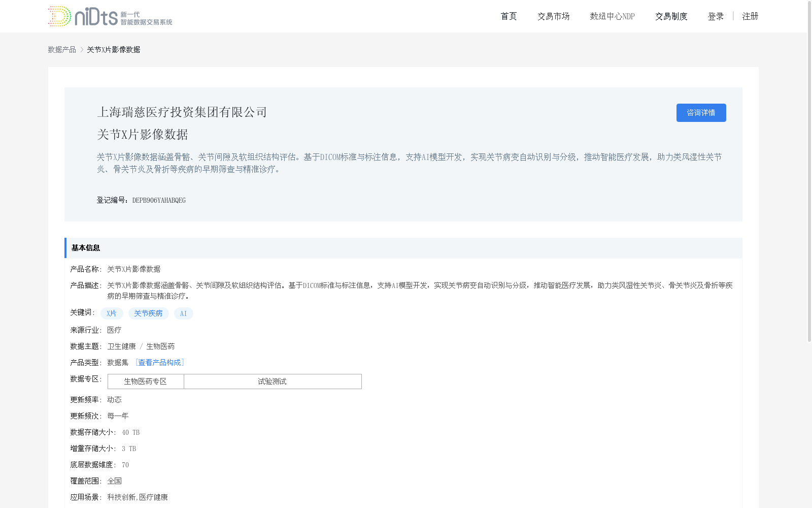The height and width of the screenshot is (508, 812).
Task: Click the 关节X片影像数据 product heading
Action: tap(143, 135)
